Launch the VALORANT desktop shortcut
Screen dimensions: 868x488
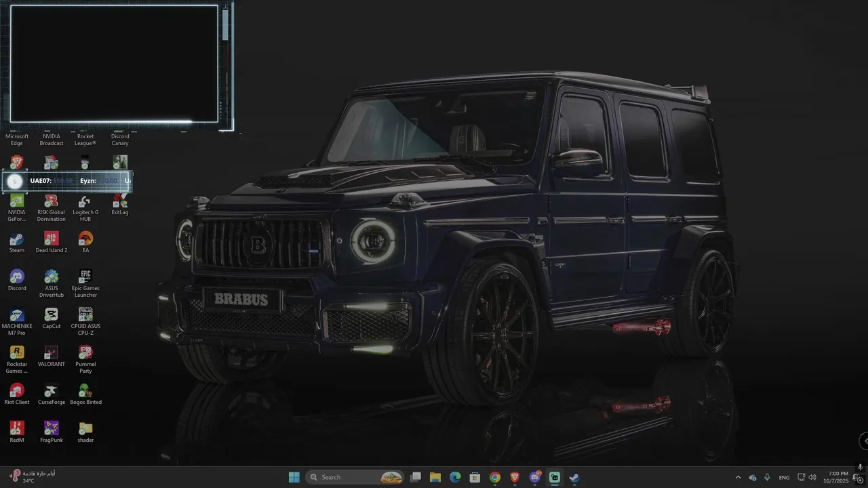point(52,356)
